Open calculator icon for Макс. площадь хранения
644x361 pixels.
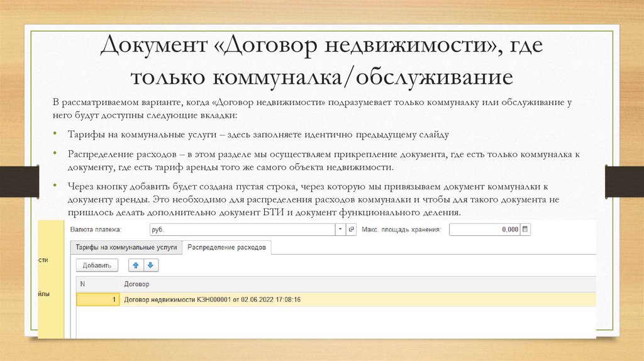point(525,230)
